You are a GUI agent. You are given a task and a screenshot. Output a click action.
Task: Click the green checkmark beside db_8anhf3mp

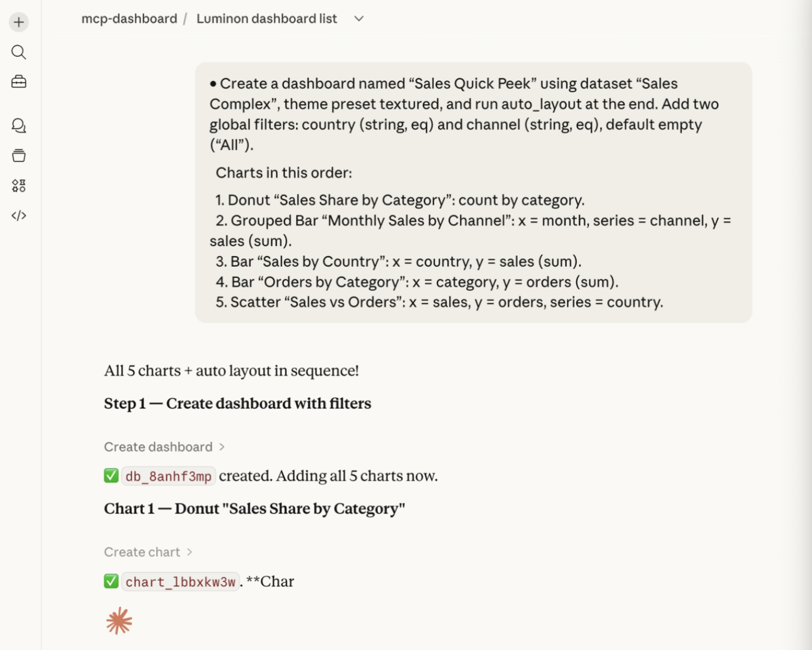pyautogui.click(x=111, y=476)
